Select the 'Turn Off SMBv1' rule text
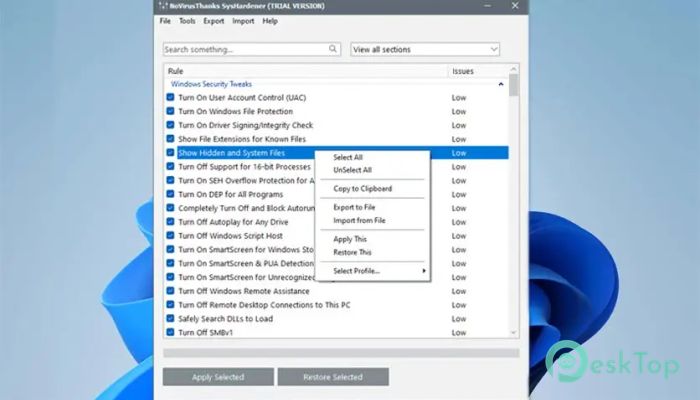The height and width of the screenshot is (400, 700). (205, 333)
